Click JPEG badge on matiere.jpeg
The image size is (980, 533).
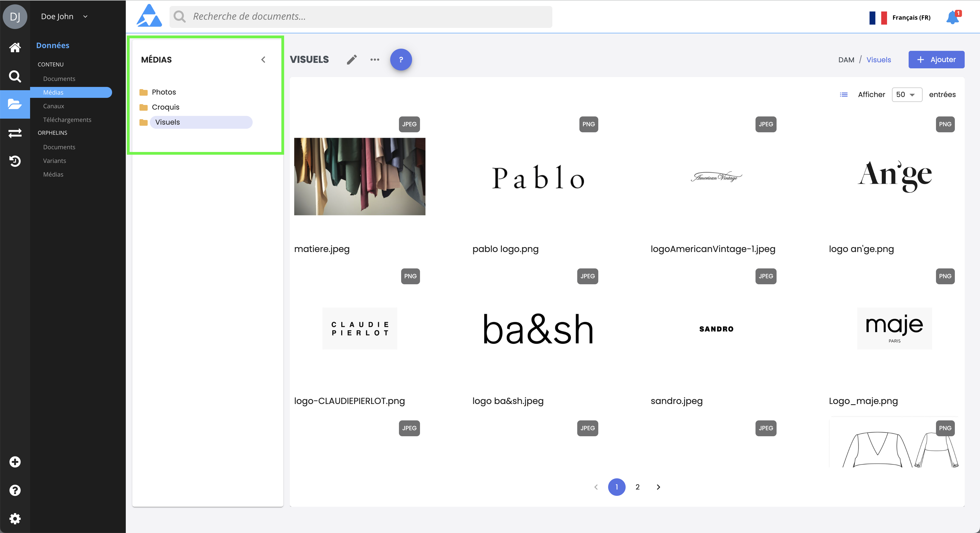pyautogui.click(x=409, y=124)
